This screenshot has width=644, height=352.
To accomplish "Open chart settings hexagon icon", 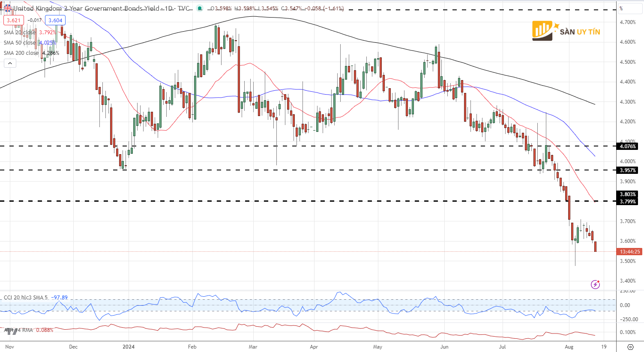I will pos(630,347).
